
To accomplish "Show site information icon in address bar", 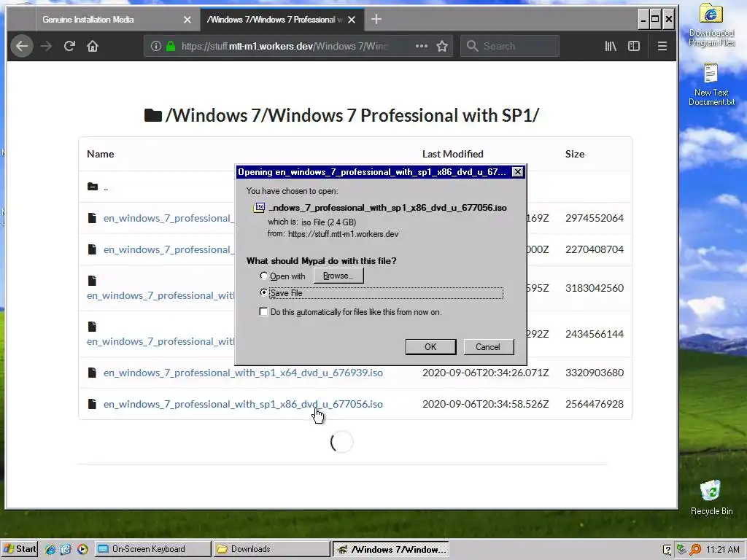I will click(x=156, y=46).
